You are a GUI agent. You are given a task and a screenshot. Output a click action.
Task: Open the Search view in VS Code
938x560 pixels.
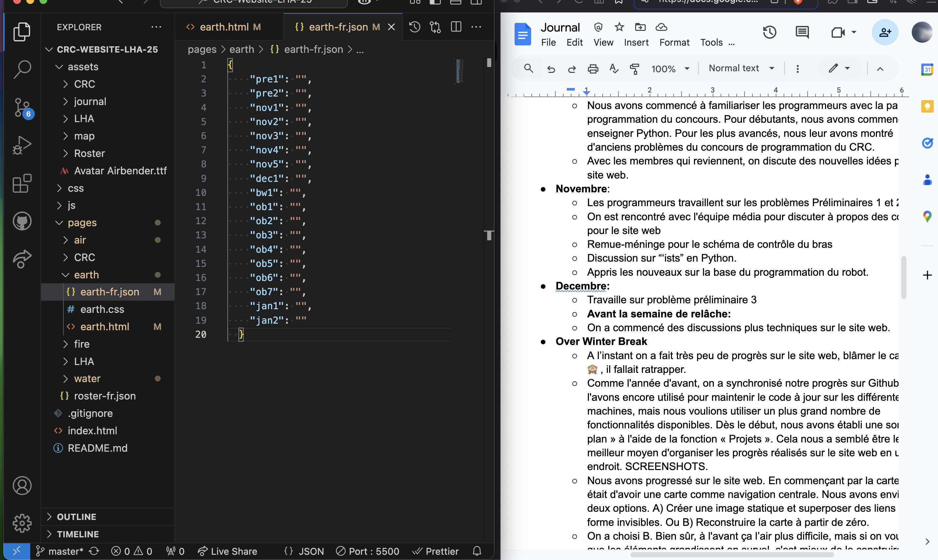coord(22,69)
